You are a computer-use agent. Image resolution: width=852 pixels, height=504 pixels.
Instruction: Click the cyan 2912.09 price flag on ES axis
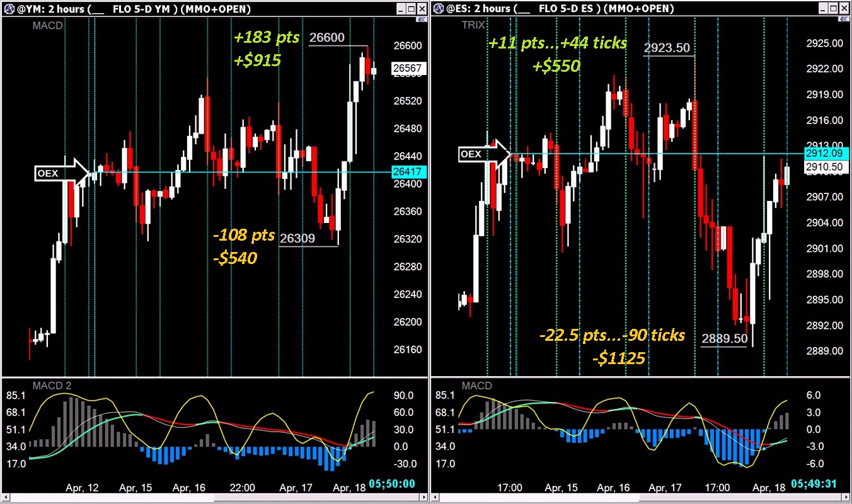coord(826,152)
